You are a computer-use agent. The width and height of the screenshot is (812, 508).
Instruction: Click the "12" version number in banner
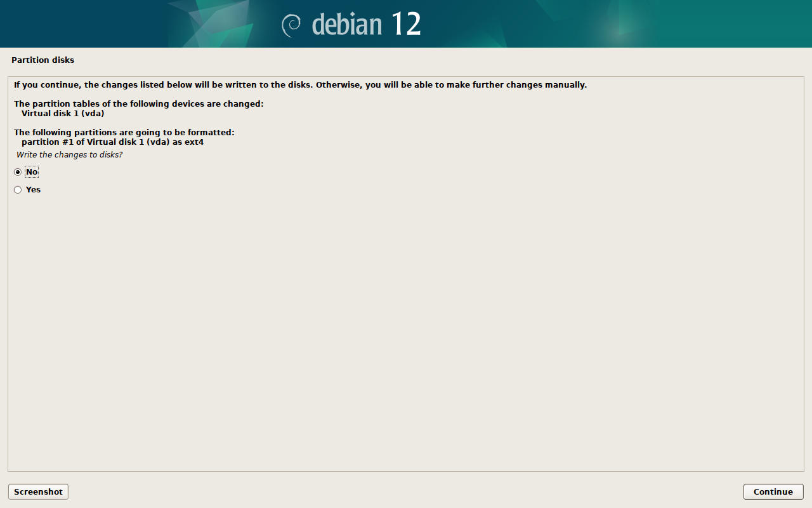coord(406,24)
